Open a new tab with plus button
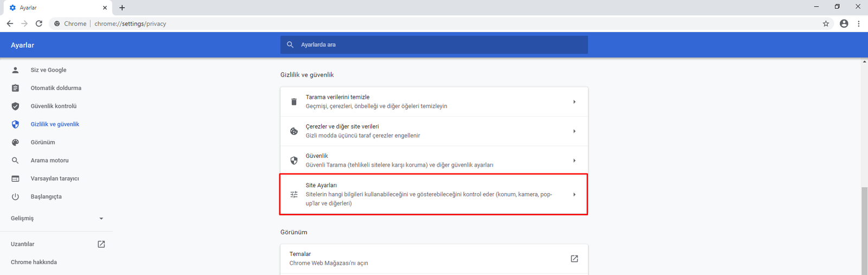This screenshot has height=275, width=868. pos(122,8)
